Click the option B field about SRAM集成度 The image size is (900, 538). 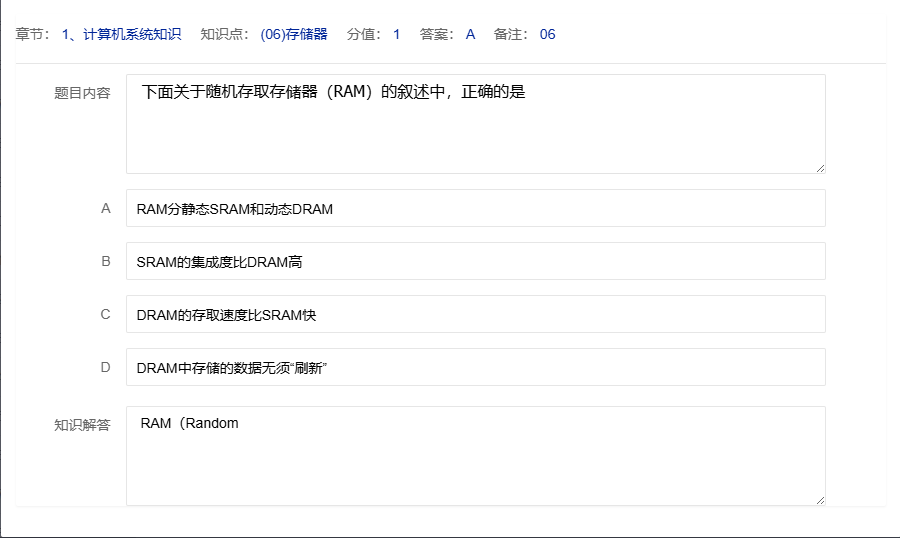[x=475, y=262]
